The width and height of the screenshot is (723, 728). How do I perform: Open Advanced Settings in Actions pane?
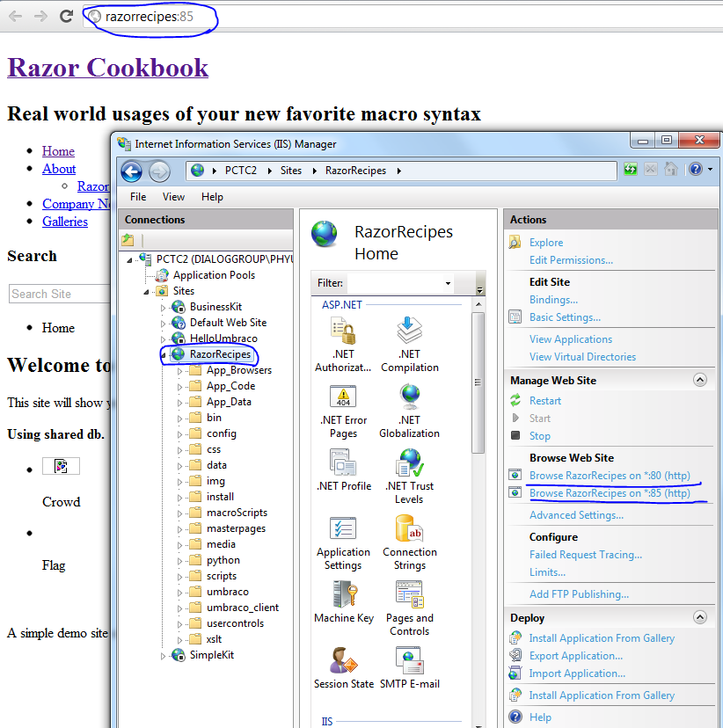[576, 515]
